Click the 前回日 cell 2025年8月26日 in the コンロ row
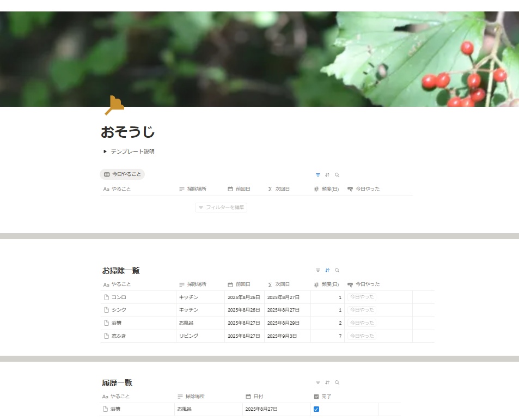This screenshot has height=420, width=519. pos(244,297)
